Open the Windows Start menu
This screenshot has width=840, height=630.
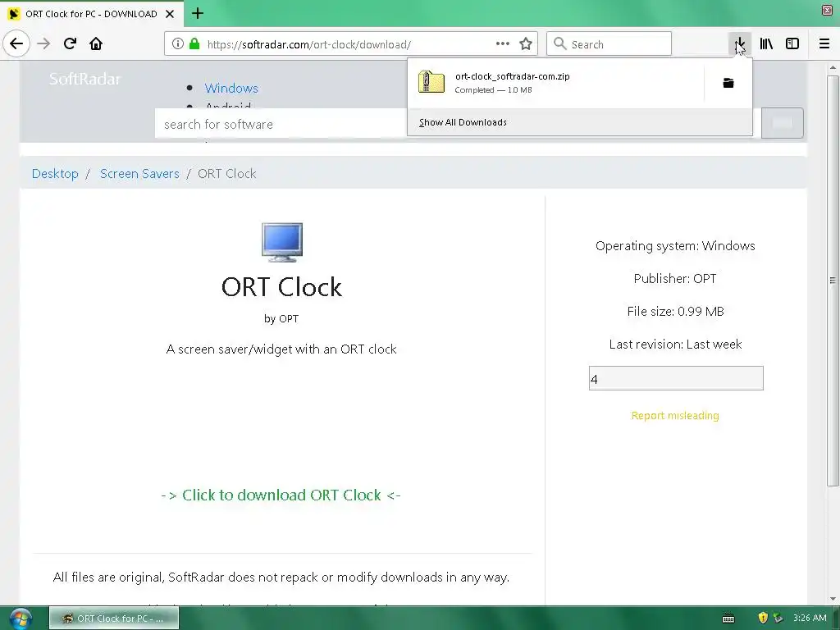20,619
